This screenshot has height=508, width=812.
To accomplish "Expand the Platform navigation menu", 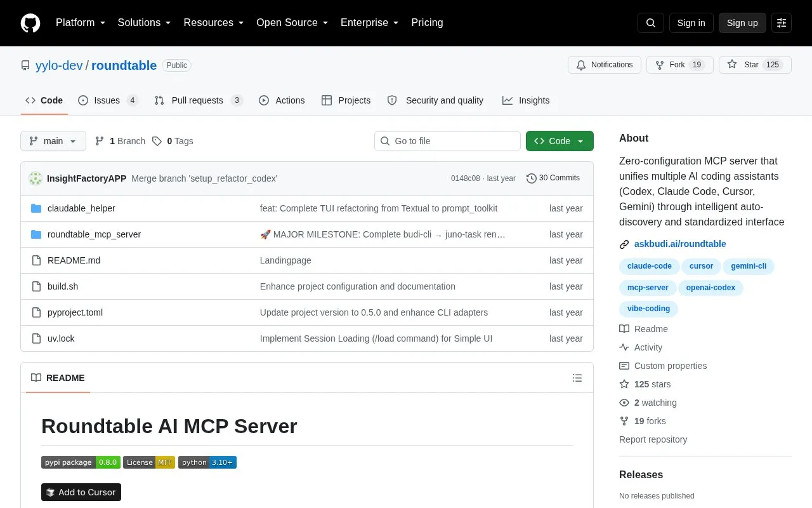I will coord(81,23).
